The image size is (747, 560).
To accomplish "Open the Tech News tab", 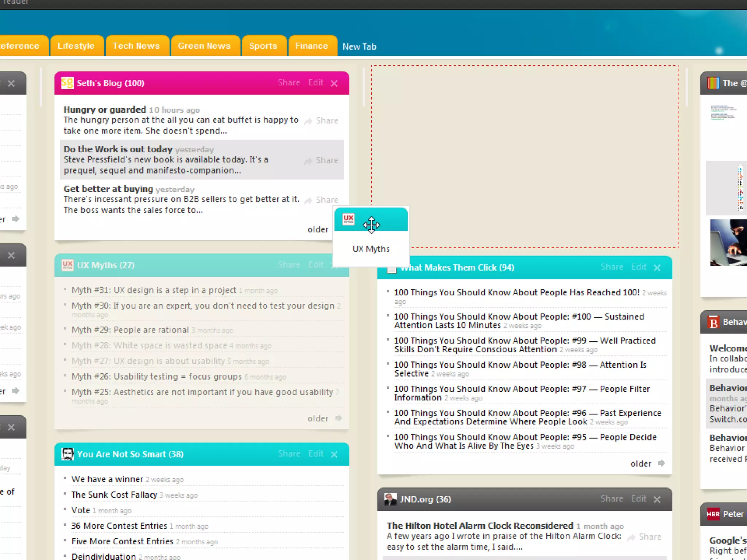I will [136, 46].
